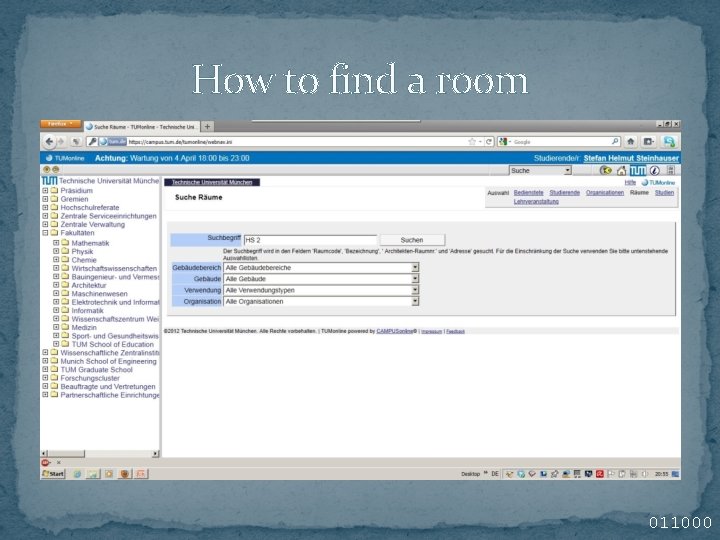Open the Alle Gebäude dropdown
Viewport: 720px width, 540px height.
coord(321,279)
